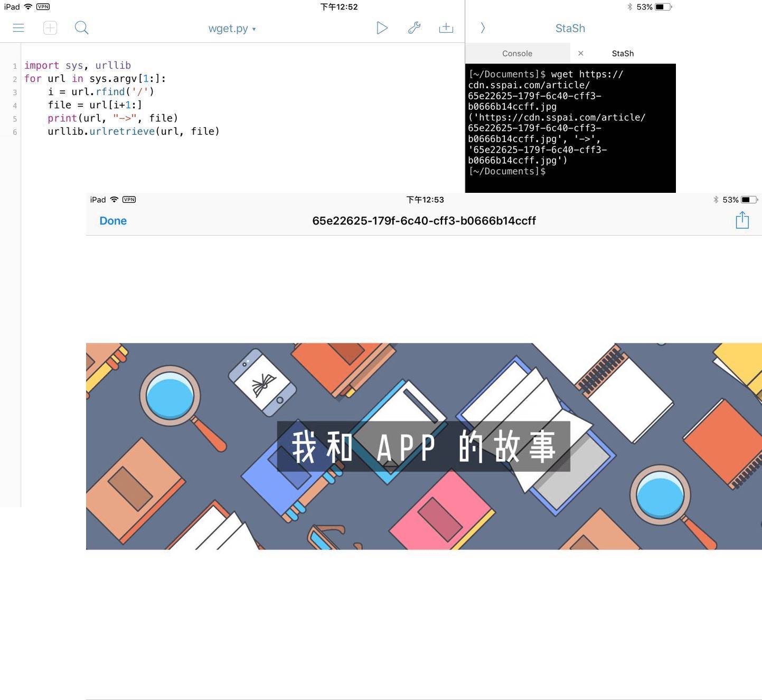This screenshot has width=762, height=700.
Task: Click the Wi-Fi icon in top status bar
Action: click(28, 7)
